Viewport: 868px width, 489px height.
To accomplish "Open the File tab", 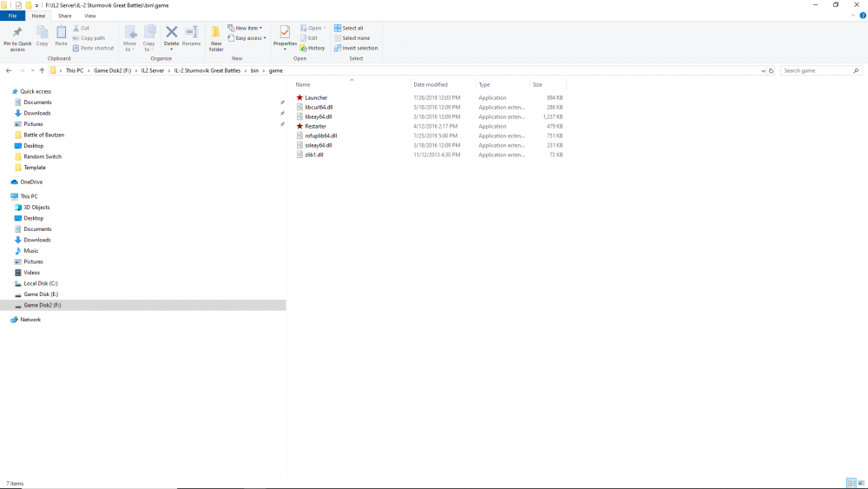I will coord(12,16).
